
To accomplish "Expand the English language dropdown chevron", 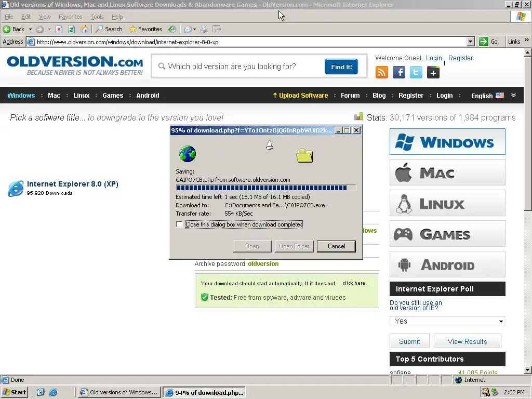I will [x=514, y=96].
